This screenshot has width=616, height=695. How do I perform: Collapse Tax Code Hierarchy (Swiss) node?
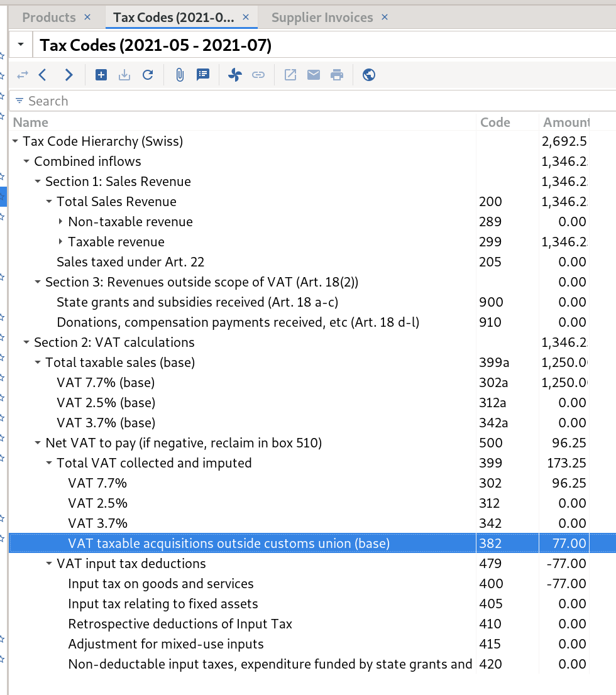click(16, 141)
